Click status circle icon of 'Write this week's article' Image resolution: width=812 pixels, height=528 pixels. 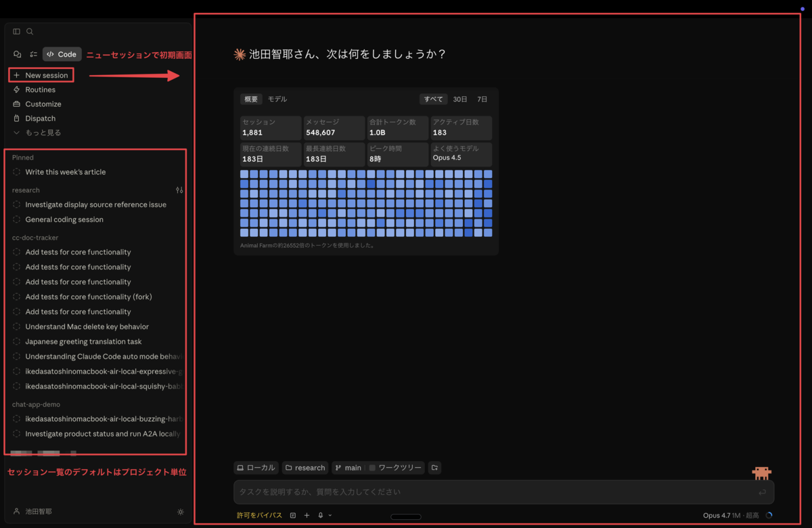[17, 172]
